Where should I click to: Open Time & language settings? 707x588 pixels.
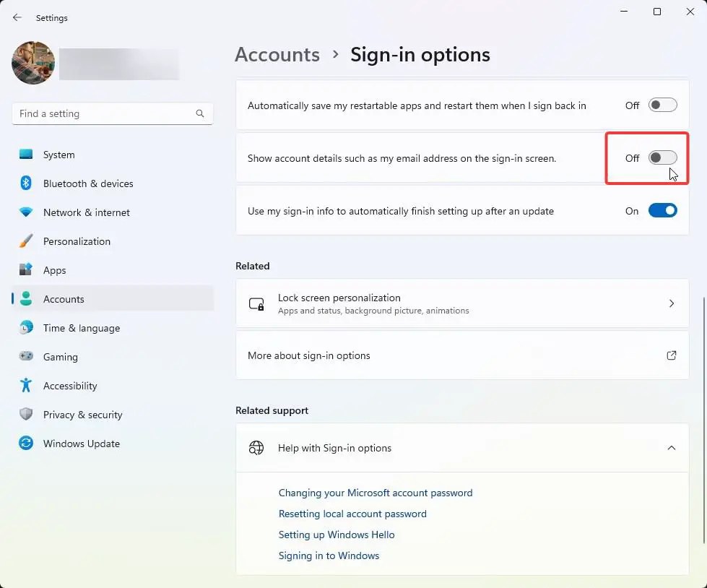click(x=113, y=327)
